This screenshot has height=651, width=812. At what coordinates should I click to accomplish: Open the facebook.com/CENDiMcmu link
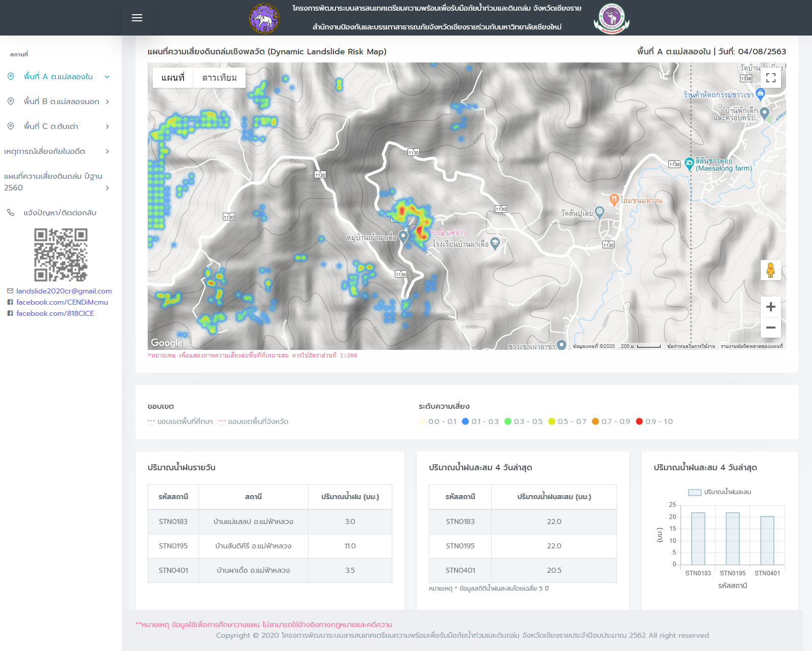[62, 302]
